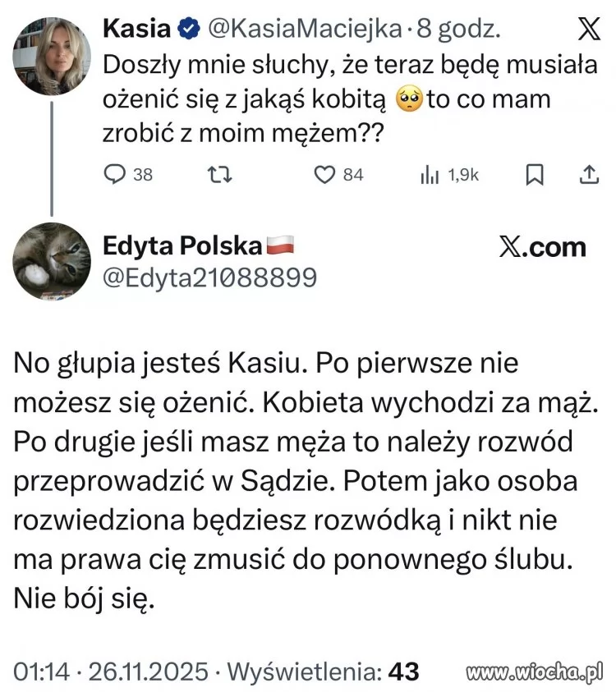
Task: Click the Wyświetlenia: 43 view count
Action: point(323,672)
